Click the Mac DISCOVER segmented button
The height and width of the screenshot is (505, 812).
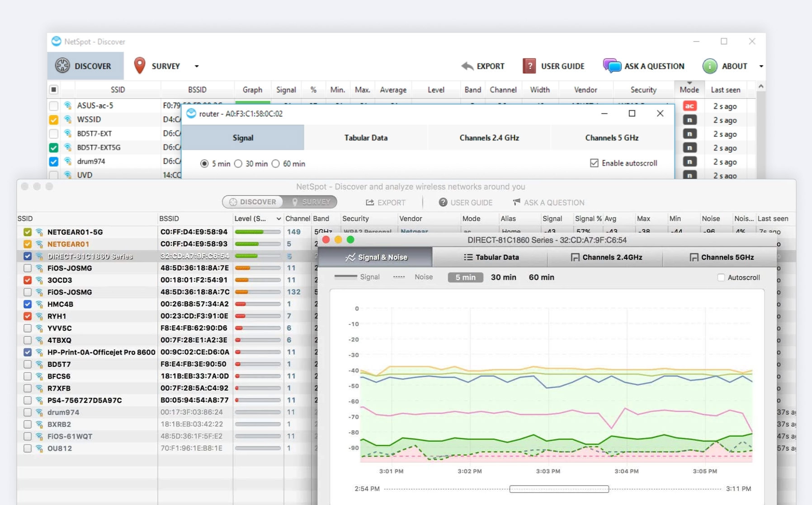pos(253,202)
